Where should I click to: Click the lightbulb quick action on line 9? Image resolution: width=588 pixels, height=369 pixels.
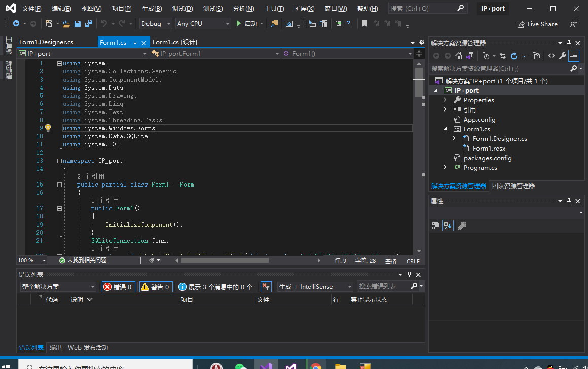(48, 128)
